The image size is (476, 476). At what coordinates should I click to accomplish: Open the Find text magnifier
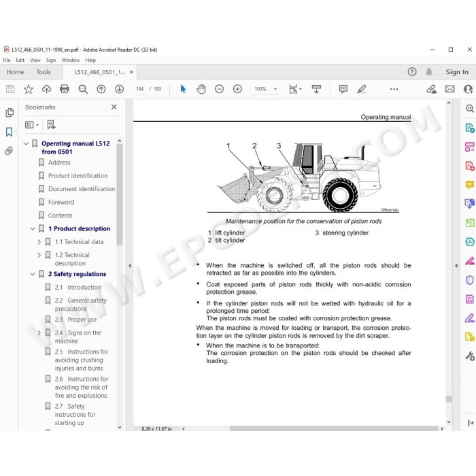tap(83, 89)
